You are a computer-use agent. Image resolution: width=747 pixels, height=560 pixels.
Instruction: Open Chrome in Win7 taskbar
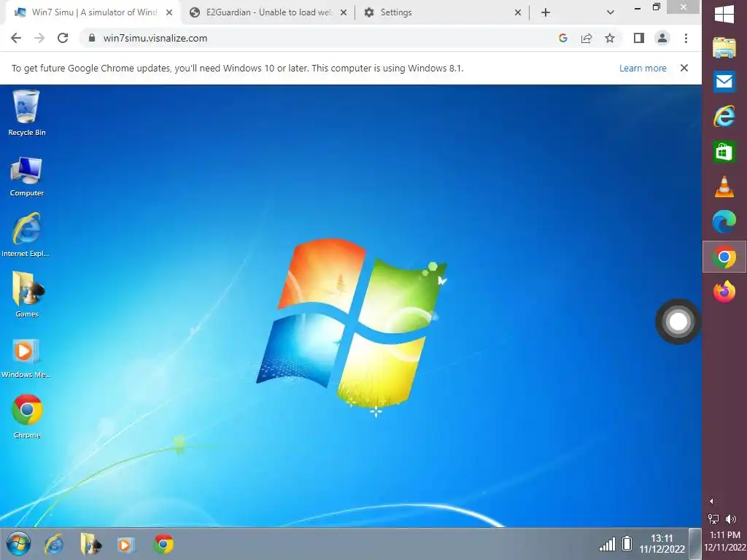(163, 544)
